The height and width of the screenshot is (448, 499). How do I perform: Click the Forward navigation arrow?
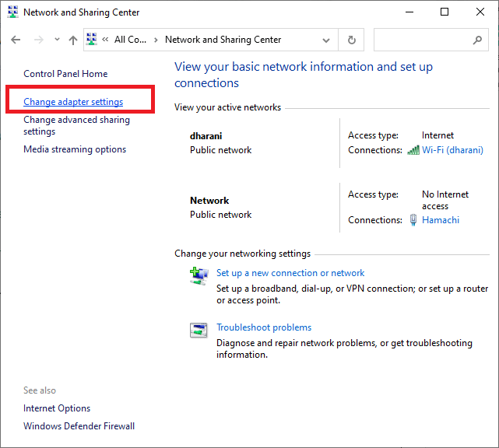tap(38, 40)
